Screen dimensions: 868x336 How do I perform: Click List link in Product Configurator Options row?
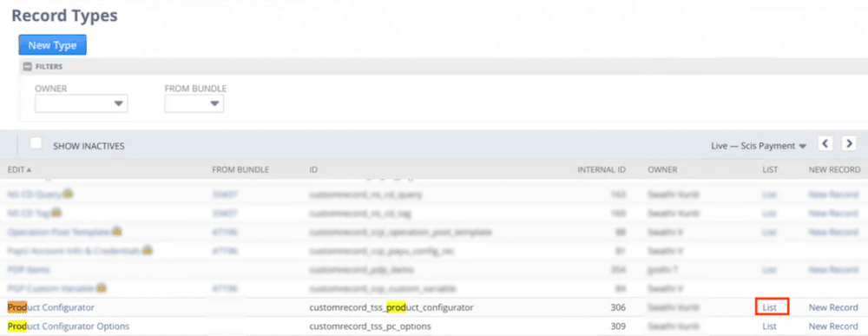point(769,326)
